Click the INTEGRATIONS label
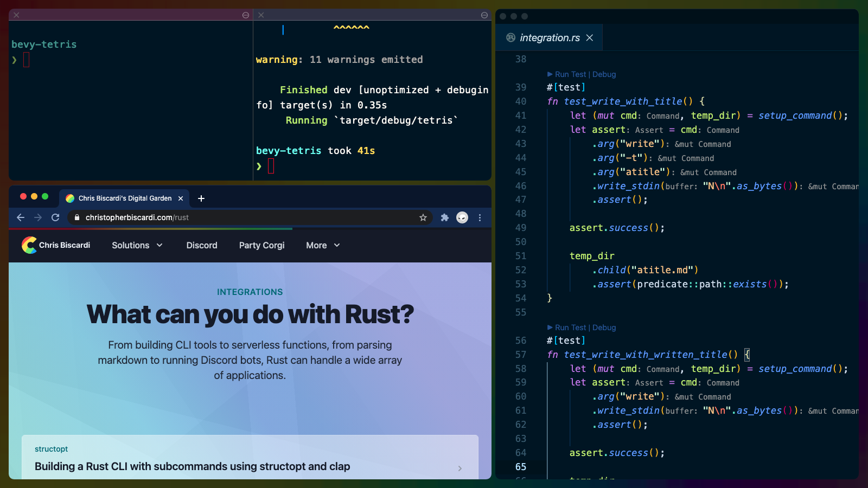The width and height of the screenshot is (868, 488). (250, 292)
